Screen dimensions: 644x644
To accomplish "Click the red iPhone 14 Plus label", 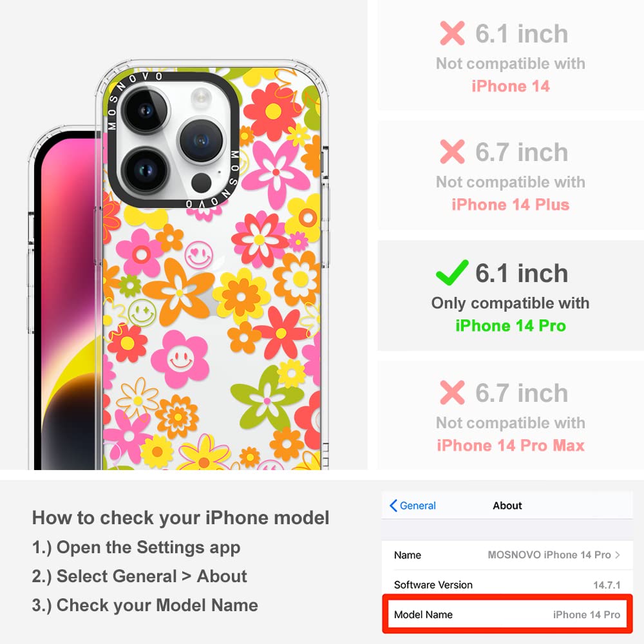I will pyautogui.click(x=511, y=205).
